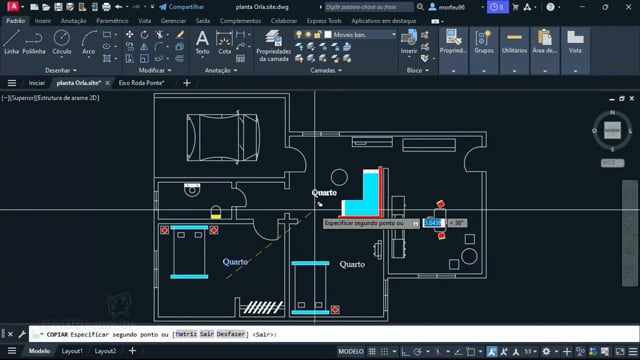Toggle object snap tracking
The image size is (640, 360).
(458, 351)
